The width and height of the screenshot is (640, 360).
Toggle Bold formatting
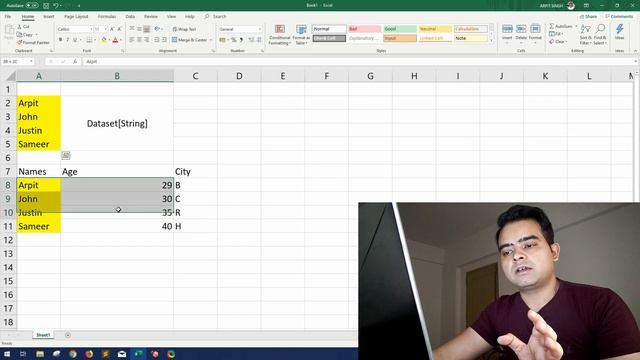point(60,40)
